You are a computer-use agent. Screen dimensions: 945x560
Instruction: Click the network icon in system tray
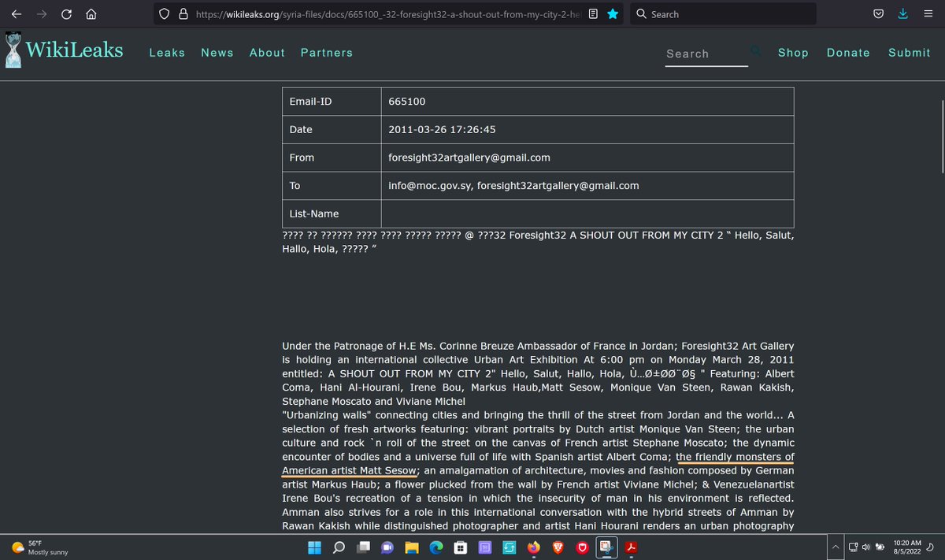click(853, 547)
